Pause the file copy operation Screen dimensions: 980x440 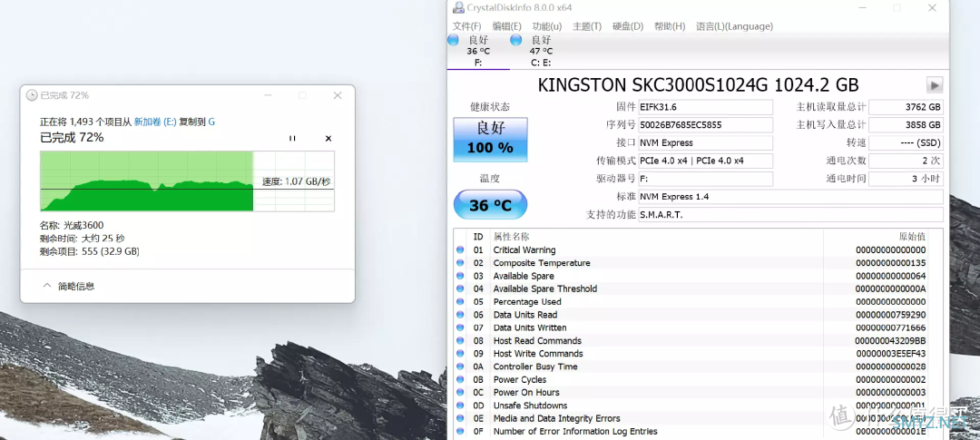pyautogui.click(x=292, y=138)
